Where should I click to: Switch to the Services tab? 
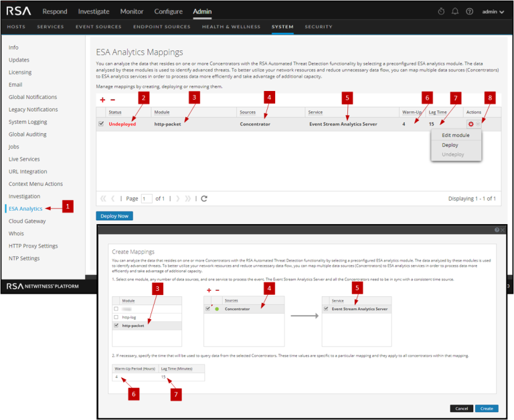click(50, 27)
